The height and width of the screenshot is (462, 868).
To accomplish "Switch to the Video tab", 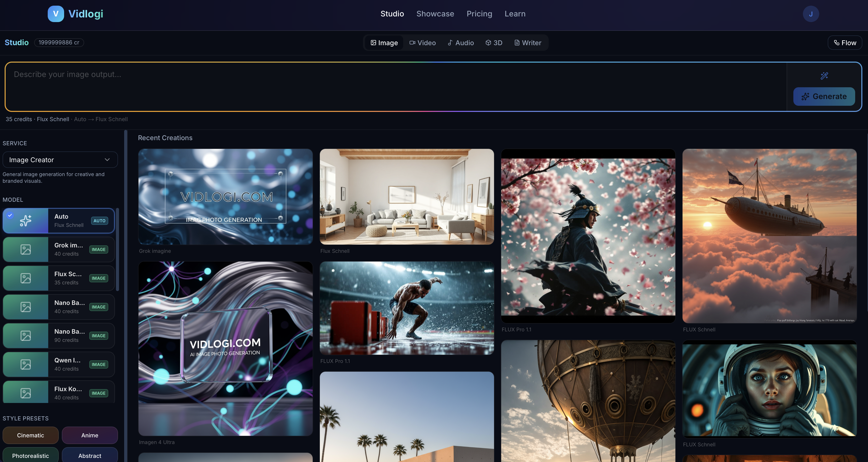I will click(422, 43).
